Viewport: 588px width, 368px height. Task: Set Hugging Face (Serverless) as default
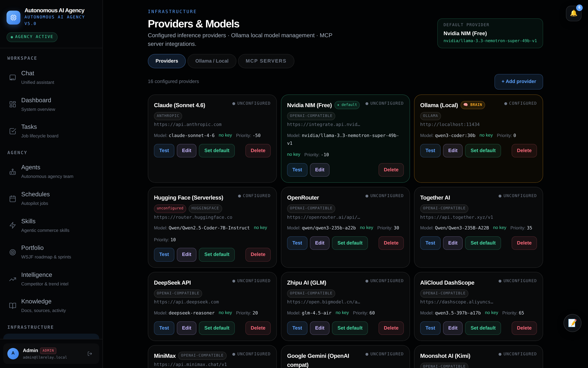pos(217,255)
